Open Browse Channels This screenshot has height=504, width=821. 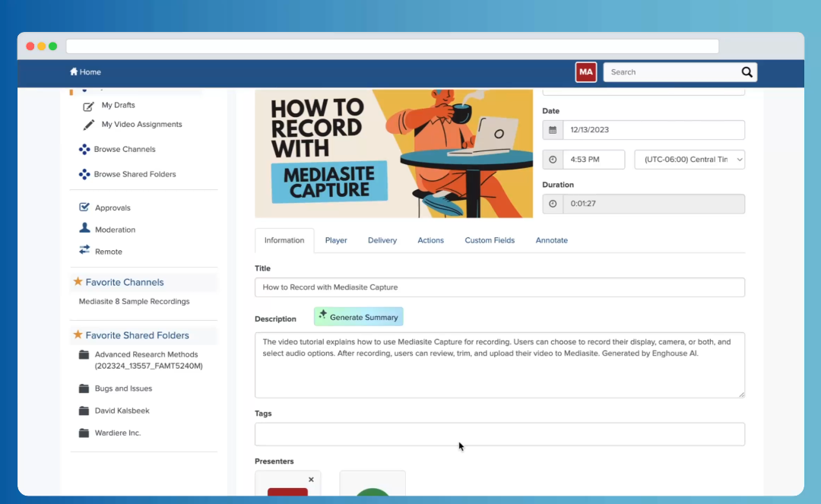click(x=125, y=149)
